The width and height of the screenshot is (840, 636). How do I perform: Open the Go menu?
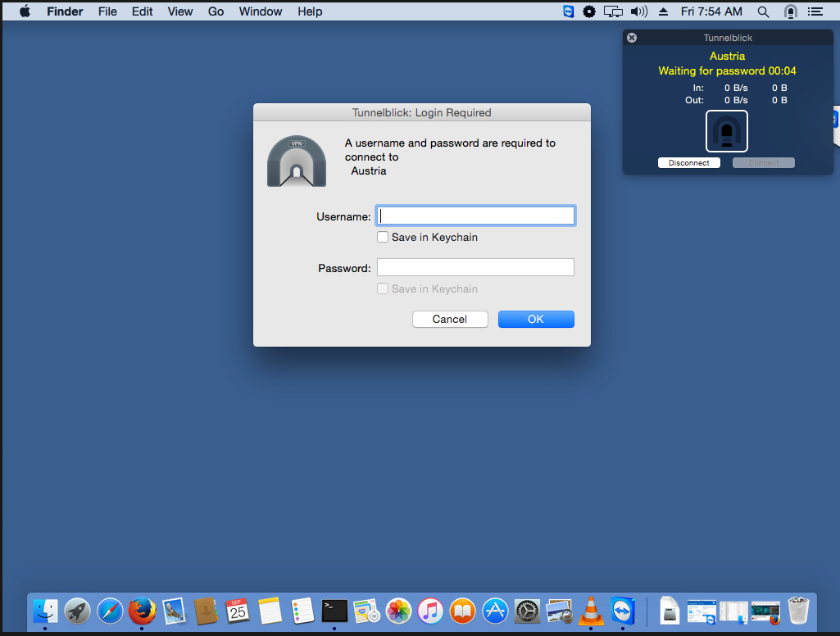[216, 11]
